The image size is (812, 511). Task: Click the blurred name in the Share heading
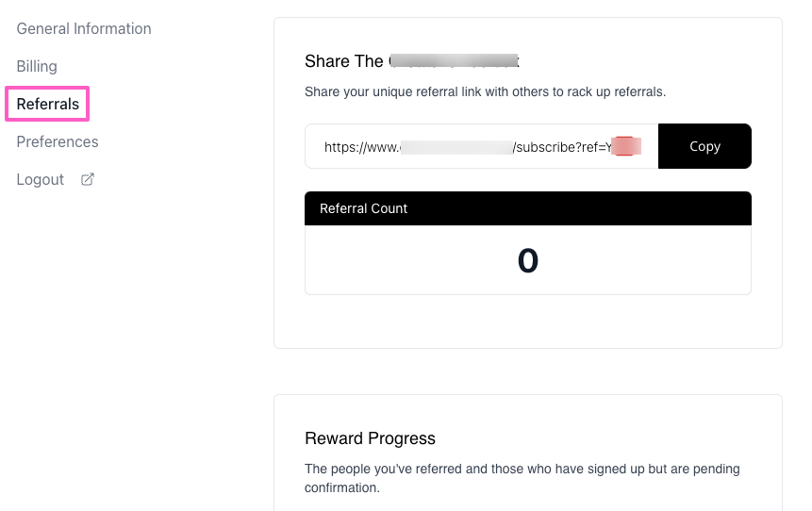pos(454,61)
